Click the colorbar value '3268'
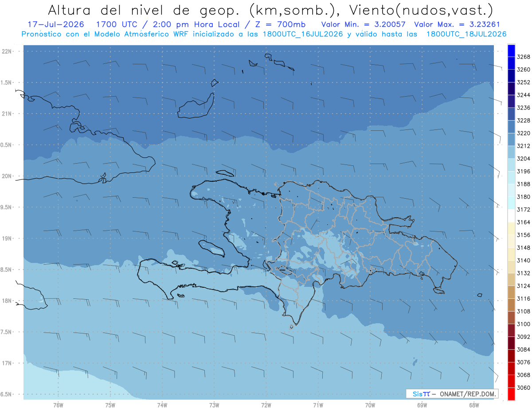This screenshot has height=411, width=532. click(524, 57)
